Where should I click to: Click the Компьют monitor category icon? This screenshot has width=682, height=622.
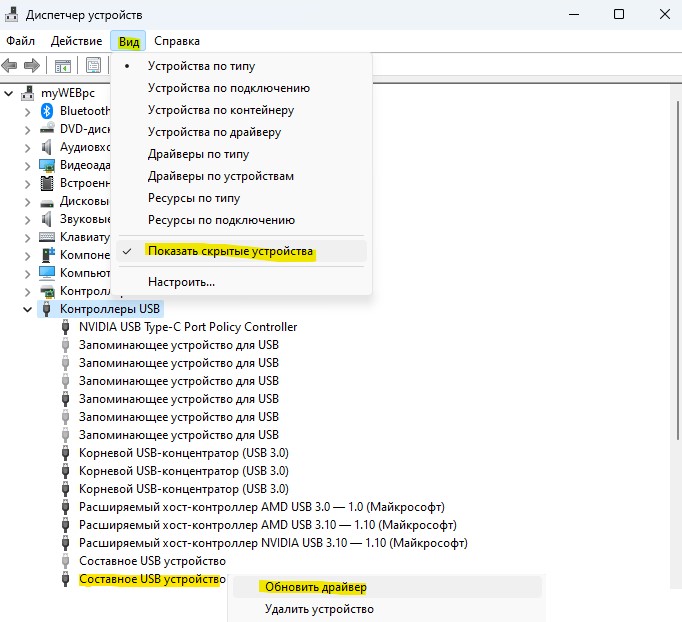(47, 273)
